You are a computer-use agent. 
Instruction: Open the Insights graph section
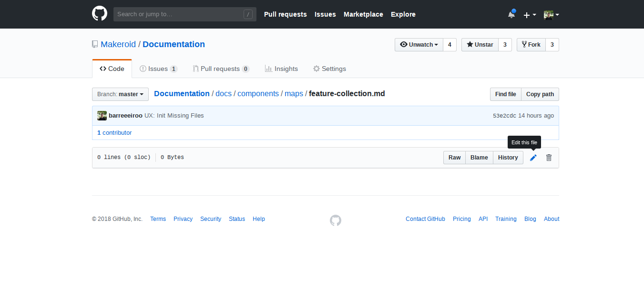tap(281, 69)
